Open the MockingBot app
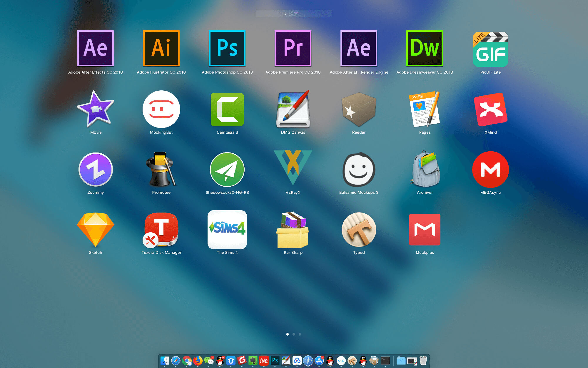Screen dimensions: 588x368 (x=161, y=109)
